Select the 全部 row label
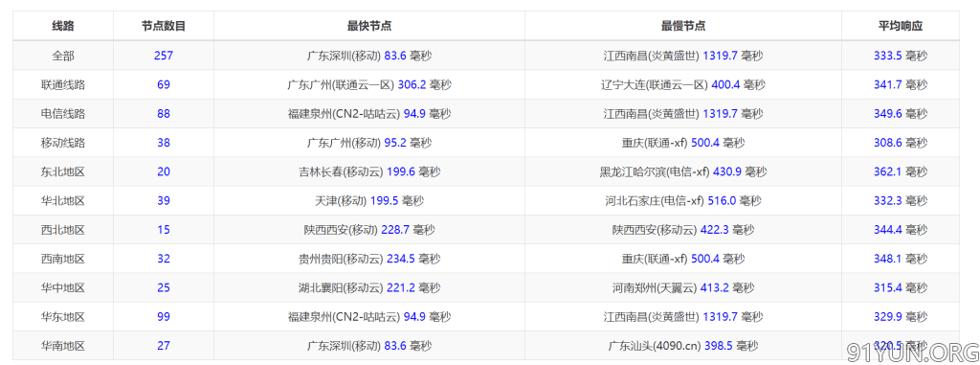This screenshot has height=365, width=980. (63, 56)
